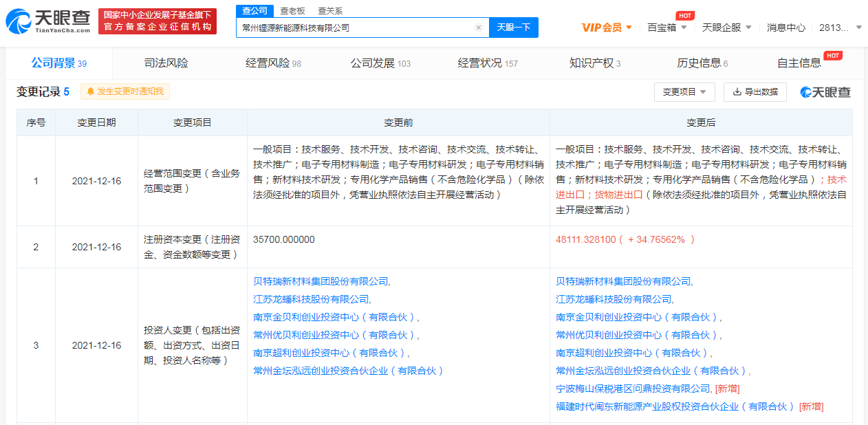The width and height of the screenshot is (868, 425).
Task: Select the 公司背景 tab
Action: (59, 63)
